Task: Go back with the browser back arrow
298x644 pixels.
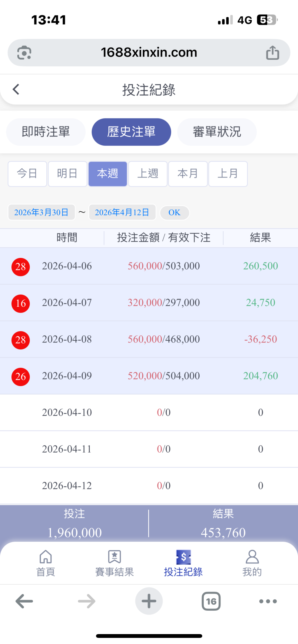Action: tap(24, 601)
